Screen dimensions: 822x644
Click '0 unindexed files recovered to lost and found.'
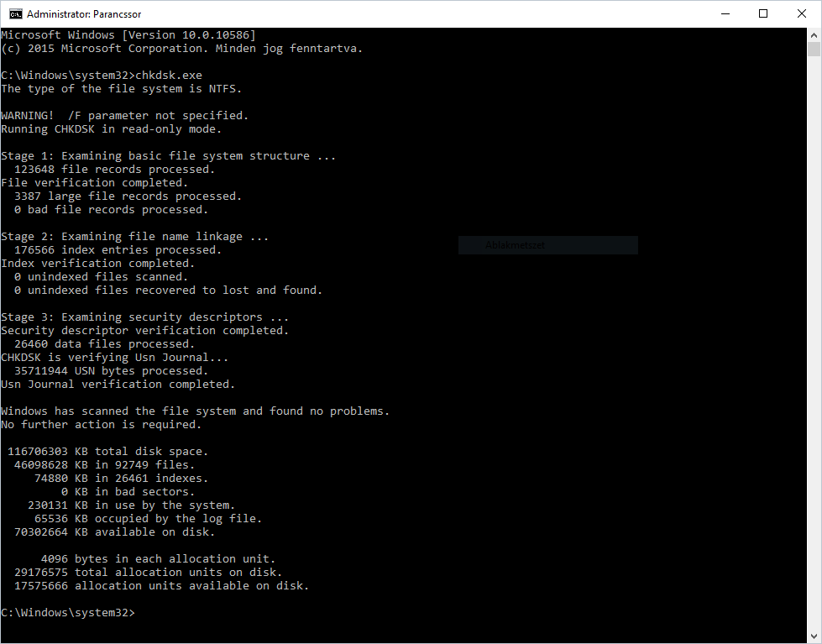(x=168, y=290)
